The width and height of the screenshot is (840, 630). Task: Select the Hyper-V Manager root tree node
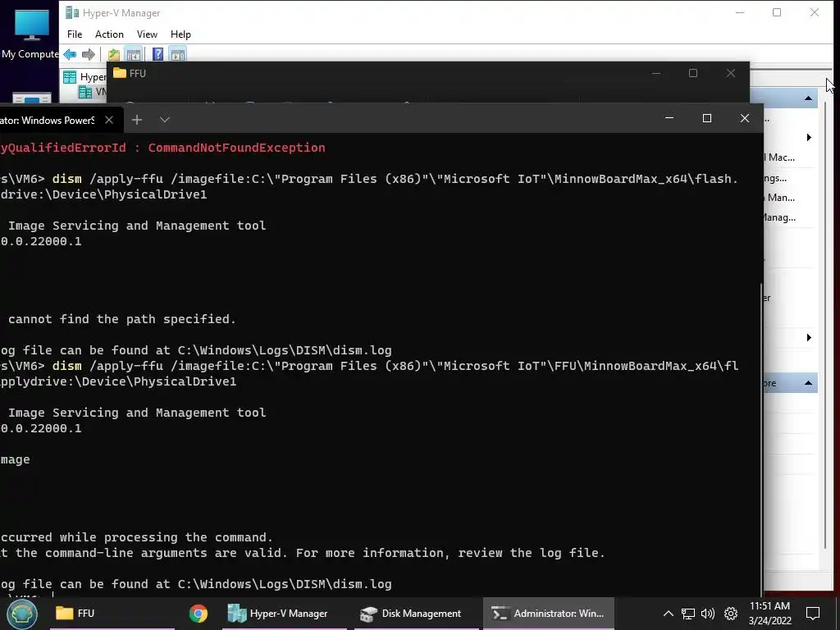click(x=84, y=77)
